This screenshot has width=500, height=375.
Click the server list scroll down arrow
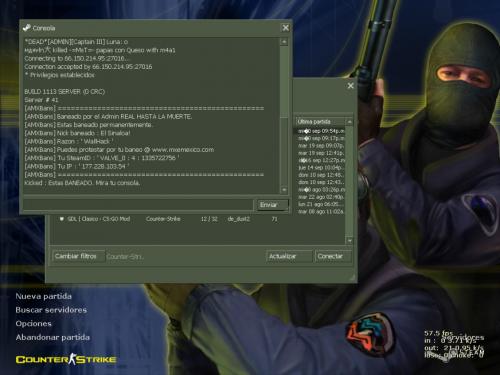349,240
